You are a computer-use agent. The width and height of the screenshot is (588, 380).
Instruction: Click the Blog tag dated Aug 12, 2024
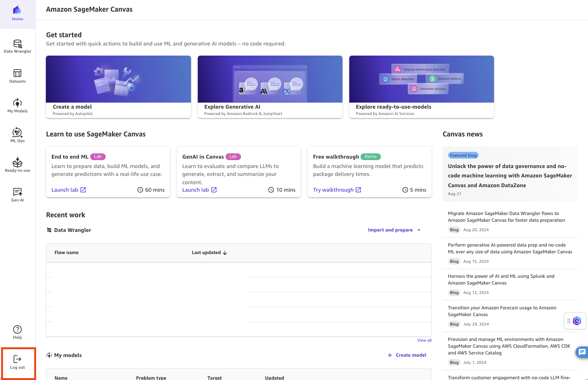coord(454,293)
